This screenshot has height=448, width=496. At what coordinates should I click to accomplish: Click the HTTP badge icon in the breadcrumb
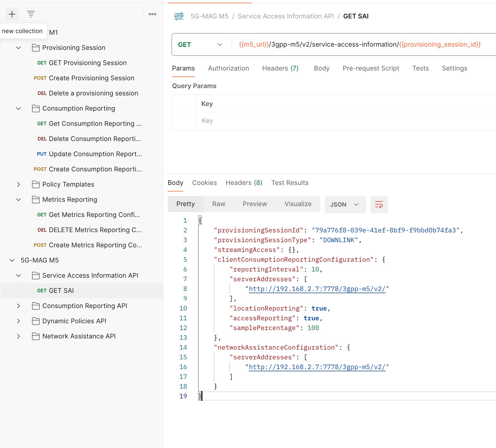coord(179,16)
